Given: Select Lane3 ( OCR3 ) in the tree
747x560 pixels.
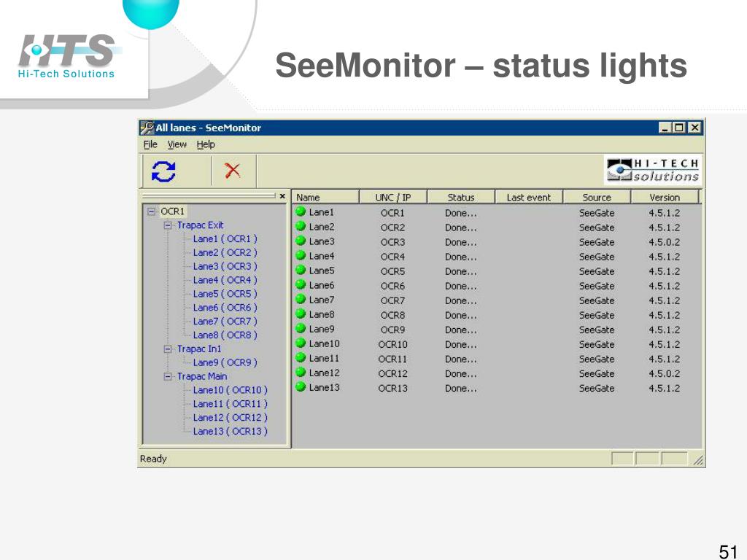Looking at the screenshot, I should tap(225, 267).
